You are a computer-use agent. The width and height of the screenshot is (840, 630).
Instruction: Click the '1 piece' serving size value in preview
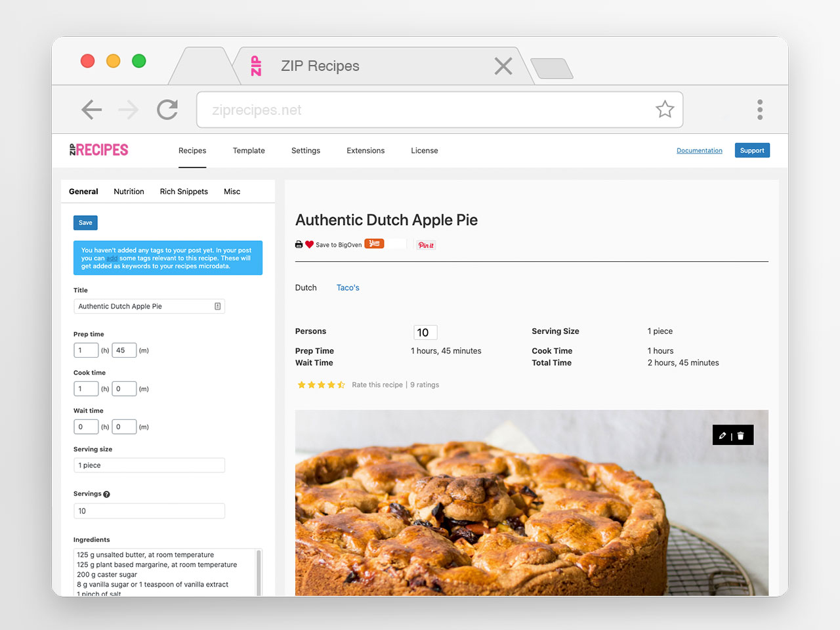(x=660, y=331)
